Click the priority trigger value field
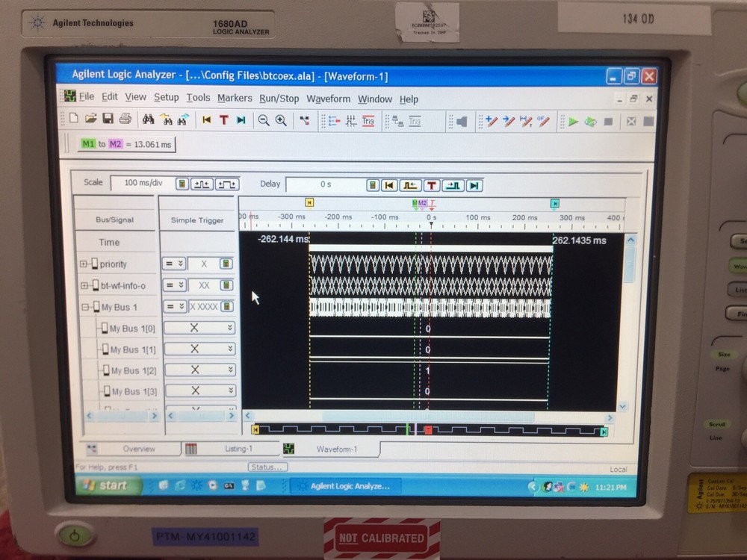747x560 pixels. point(204,264)
